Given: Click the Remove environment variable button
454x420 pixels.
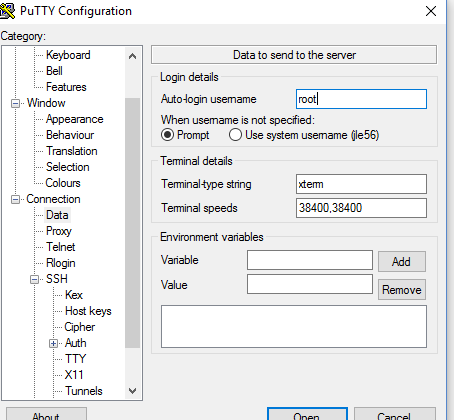Looking at the screenshot, I should (402, 289).
